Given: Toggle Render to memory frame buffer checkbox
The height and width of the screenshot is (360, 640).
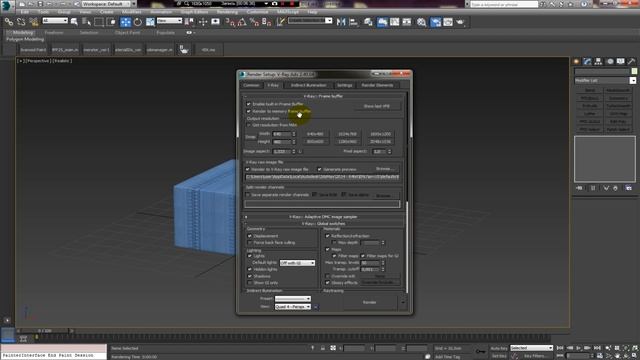Looking at the screenshot, I should point(249,111).
